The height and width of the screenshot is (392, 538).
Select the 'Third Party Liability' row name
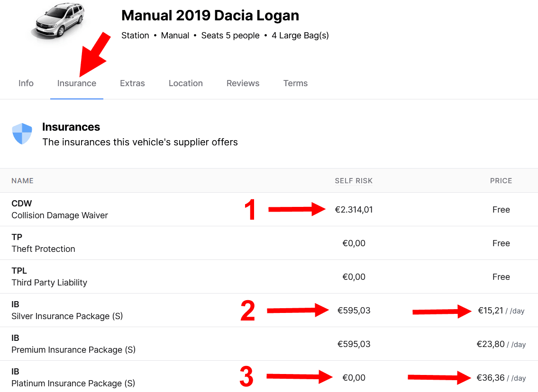(49, 282)
